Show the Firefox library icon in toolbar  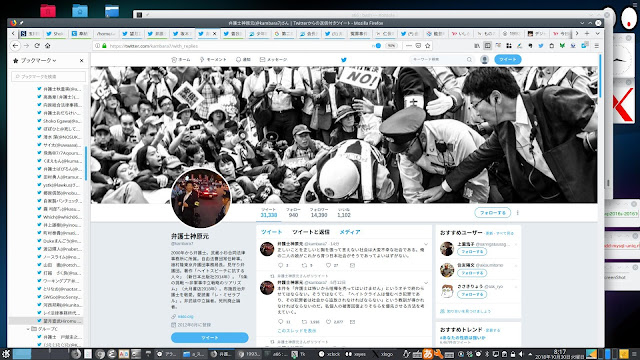[x=477, y=46]
